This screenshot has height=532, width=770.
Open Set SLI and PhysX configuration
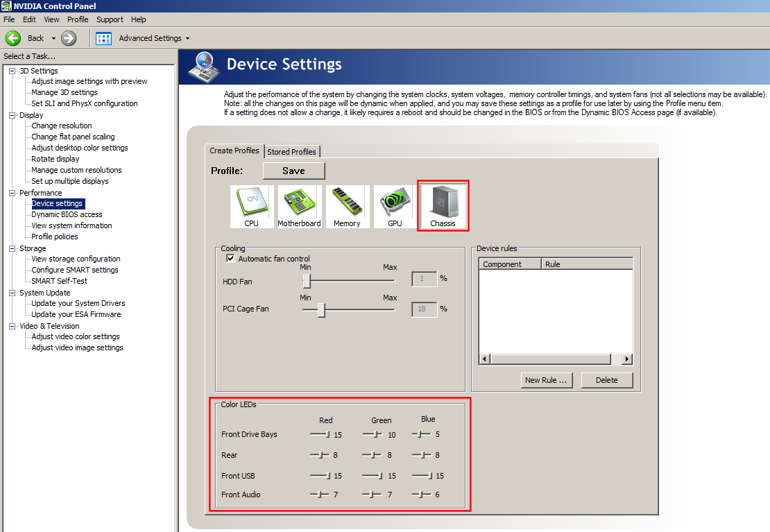click(85, 103)
